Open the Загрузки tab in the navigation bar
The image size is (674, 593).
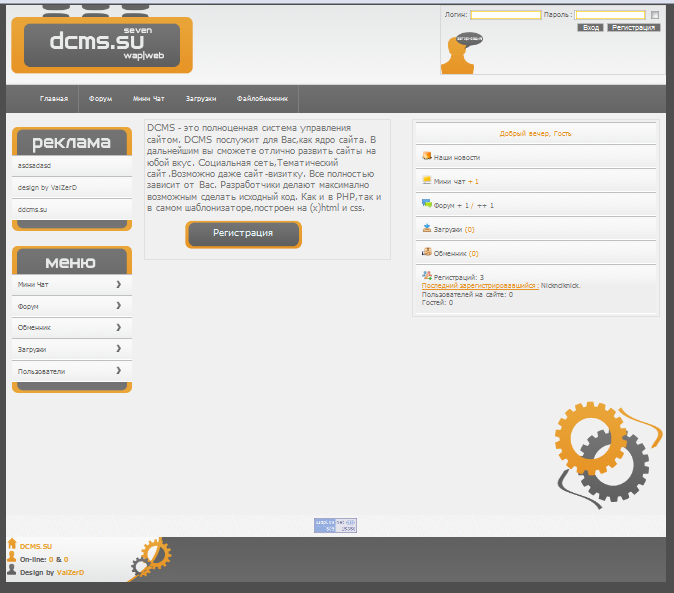pyautogui.click(x=201, y=99)
